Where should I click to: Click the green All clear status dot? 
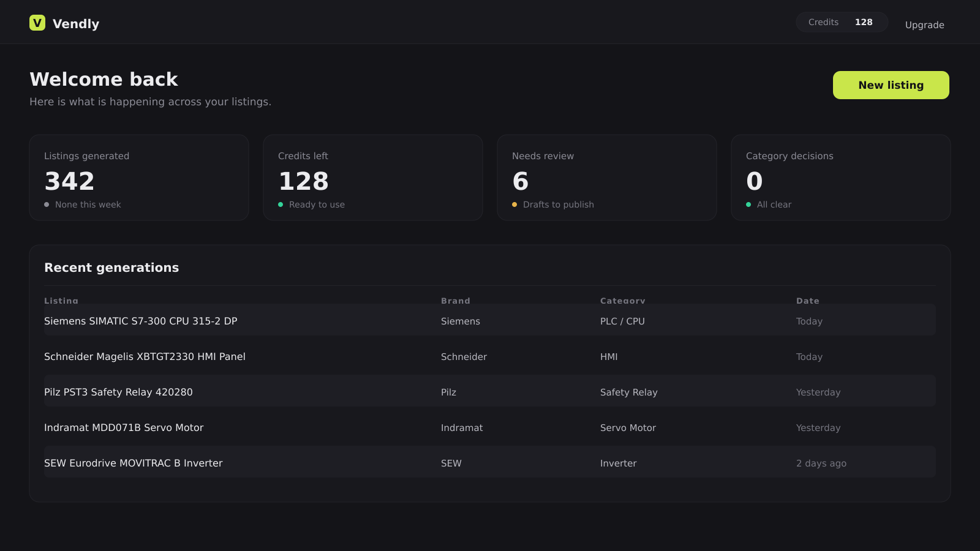point(748,204)
